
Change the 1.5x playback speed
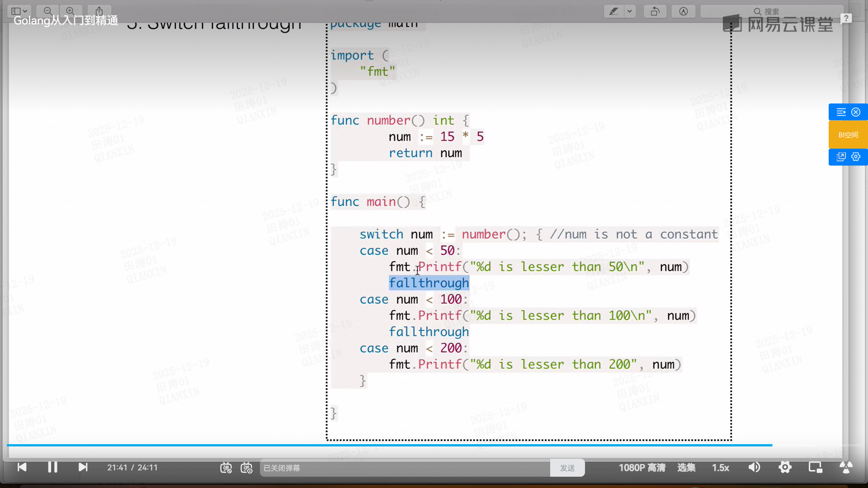(x=721, y=468)
